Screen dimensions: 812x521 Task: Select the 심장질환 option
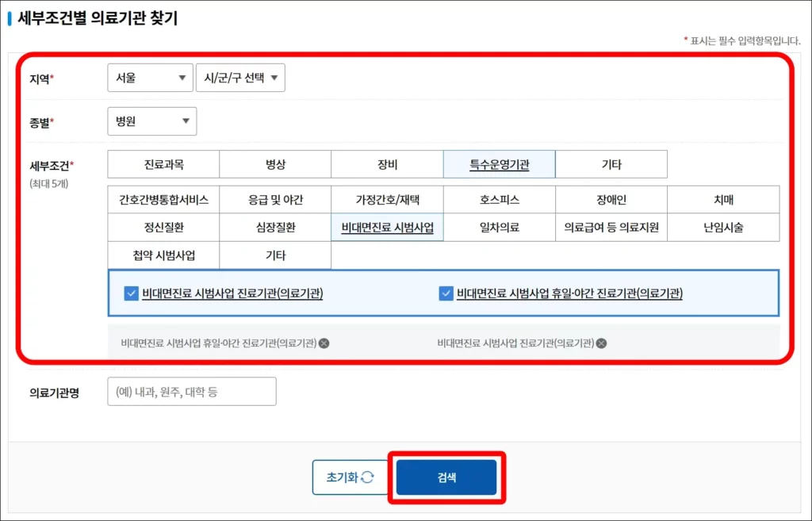[x=275, y=228]
